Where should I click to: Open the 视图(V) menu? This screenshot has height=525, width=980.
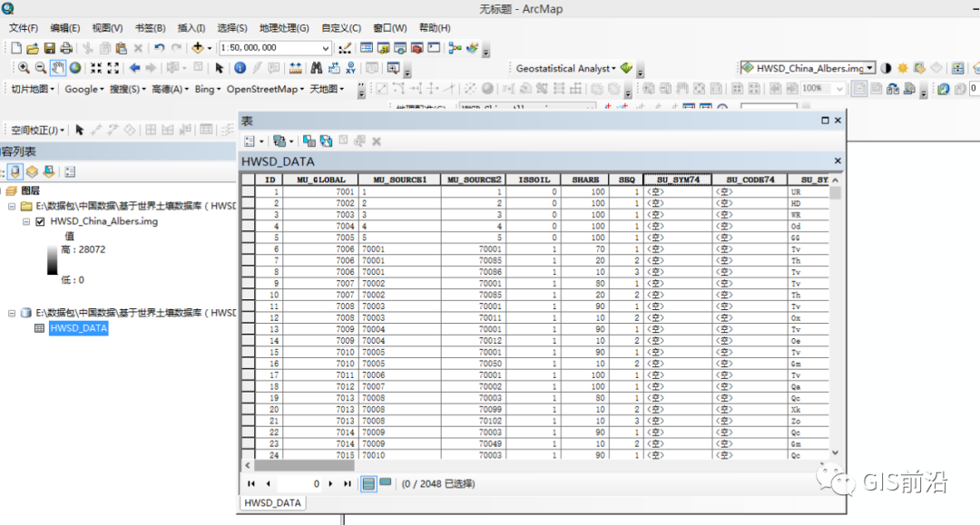point(107,28)
